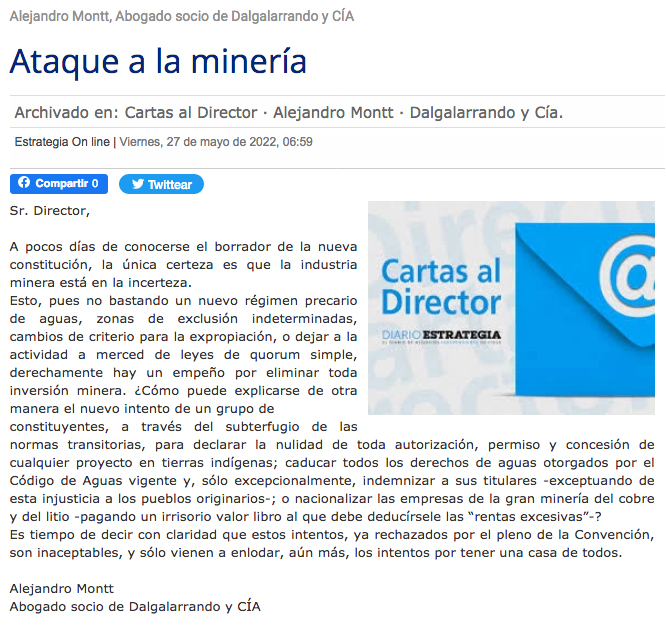666x632 pixels.
Task: Click the Abogado socio line under the signature
Action: pos(135,606)
